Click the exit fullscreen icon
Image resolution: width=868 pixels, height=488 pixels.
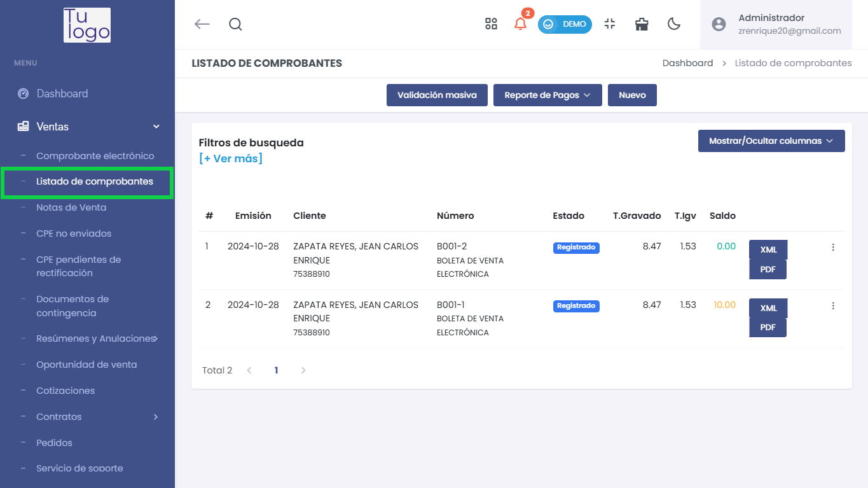[x=610, y=24]
